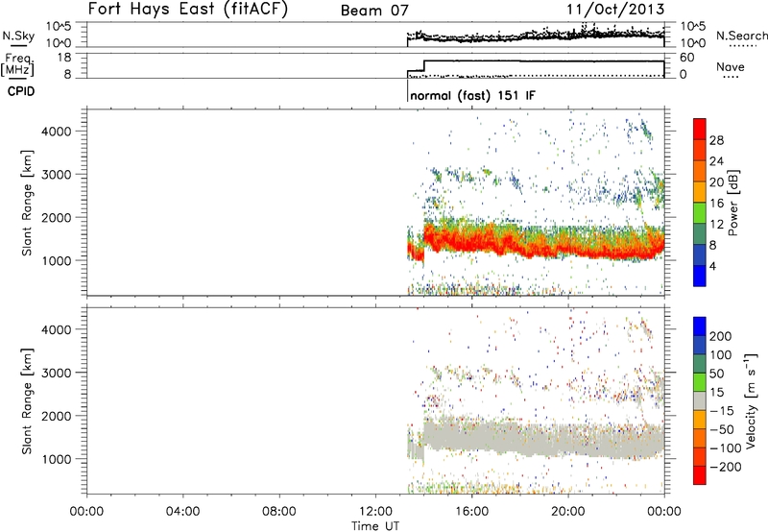
Task: Click the 04:00 time tick label
Action: 182,512
